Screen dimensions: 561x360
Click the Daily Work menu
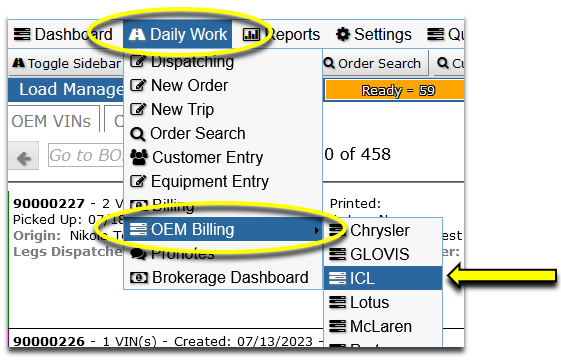[x=177, y=34]
